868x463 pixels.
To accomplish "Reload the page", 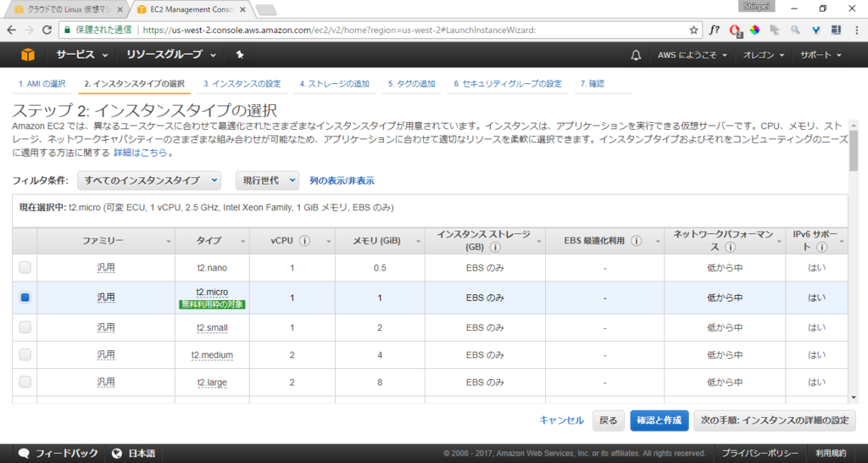I will tap(47, 30).
